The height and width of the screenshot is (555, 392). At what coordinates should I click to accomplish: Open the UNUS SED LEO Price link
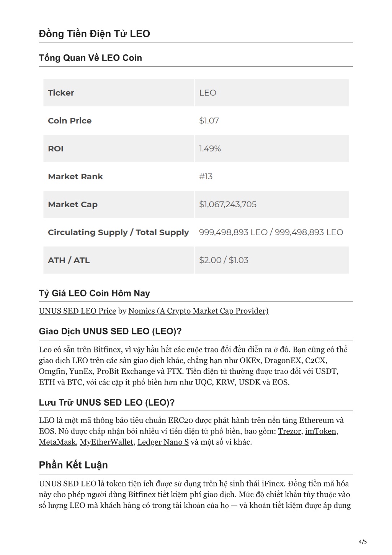77,311
